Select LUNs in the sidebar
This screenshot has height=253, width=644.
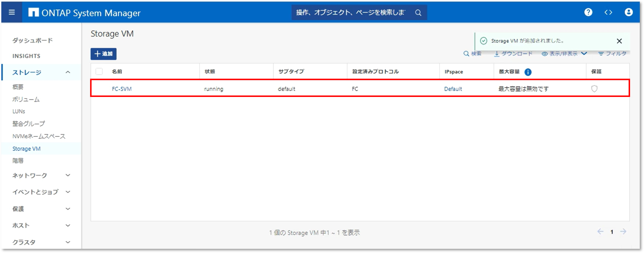(x=19, y=111)
